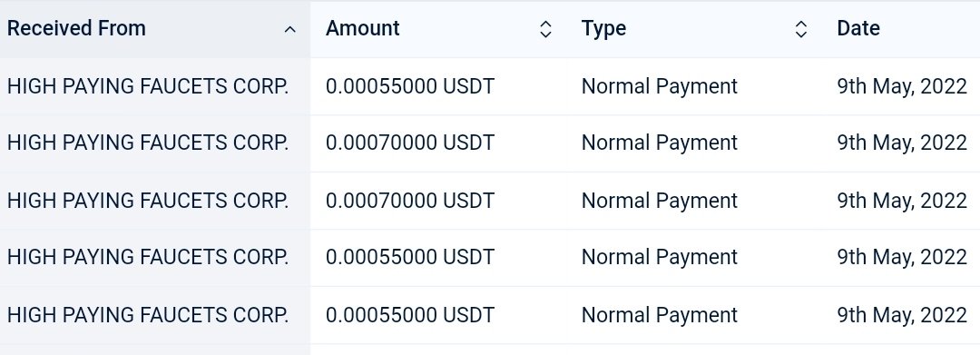Sort table by Amount header
Image resolution: width=980 pixels, height=355 pixels.
(362, 28)
